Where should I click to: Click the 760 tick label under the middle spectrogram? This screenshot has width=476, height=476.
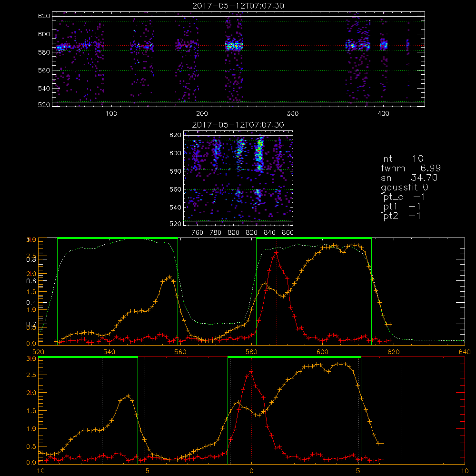(198, 233)
